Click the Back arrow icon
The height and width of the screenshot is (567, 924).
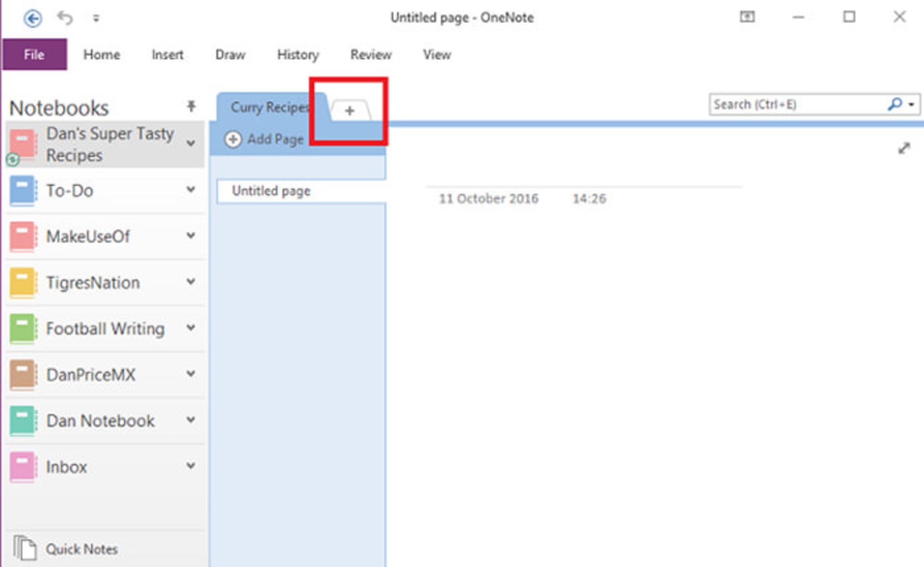[x=33, y=19]
